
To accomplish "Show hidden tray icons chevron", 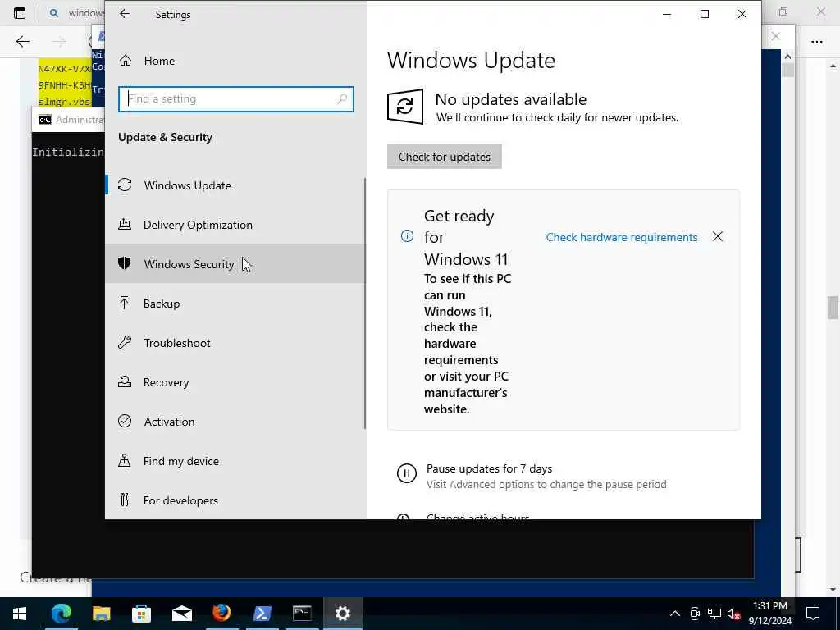I will point(675,614).
